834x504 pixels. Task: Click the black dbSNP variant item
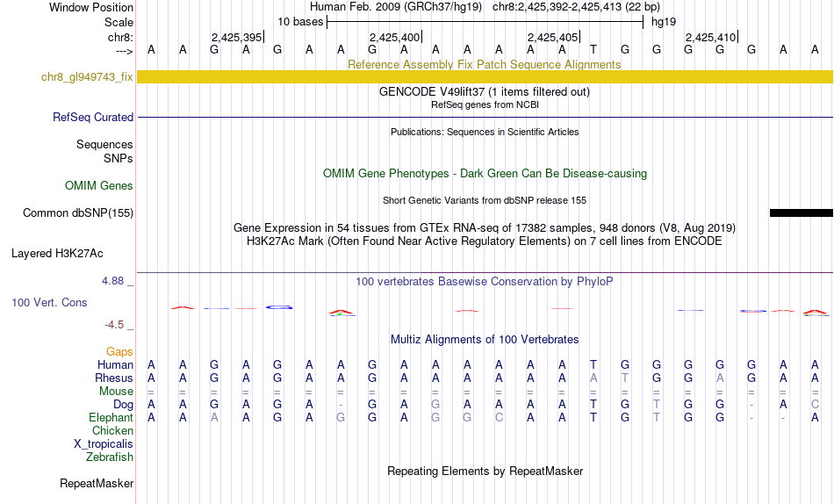coord(801,212)
